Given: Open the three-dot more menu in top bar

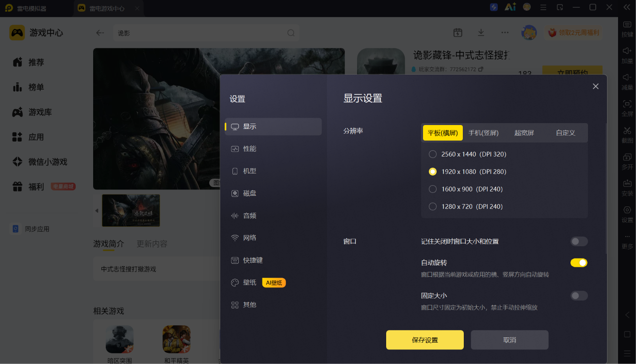Looking at the screenshot, I should click(505, 32).
